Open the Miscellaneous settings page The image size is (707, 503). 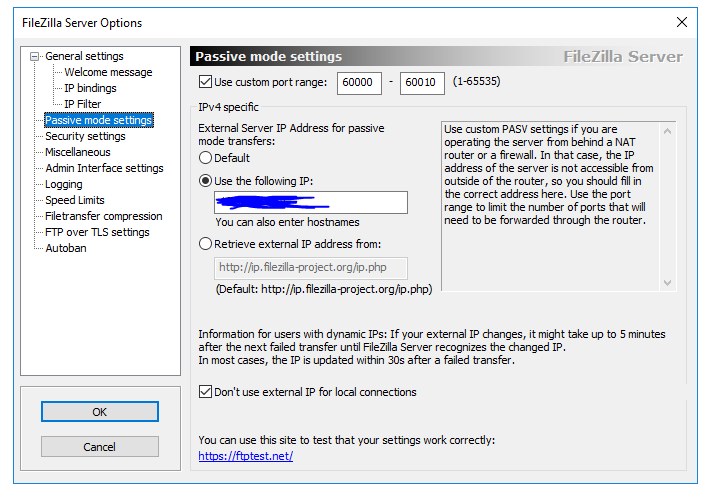point(78,152)
